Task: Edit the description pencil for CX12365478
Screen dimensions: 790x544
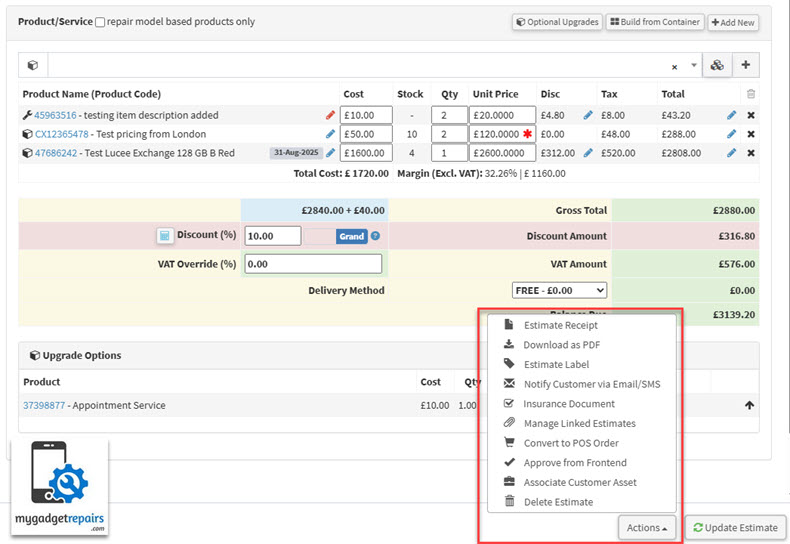Action: click(330, 134)
